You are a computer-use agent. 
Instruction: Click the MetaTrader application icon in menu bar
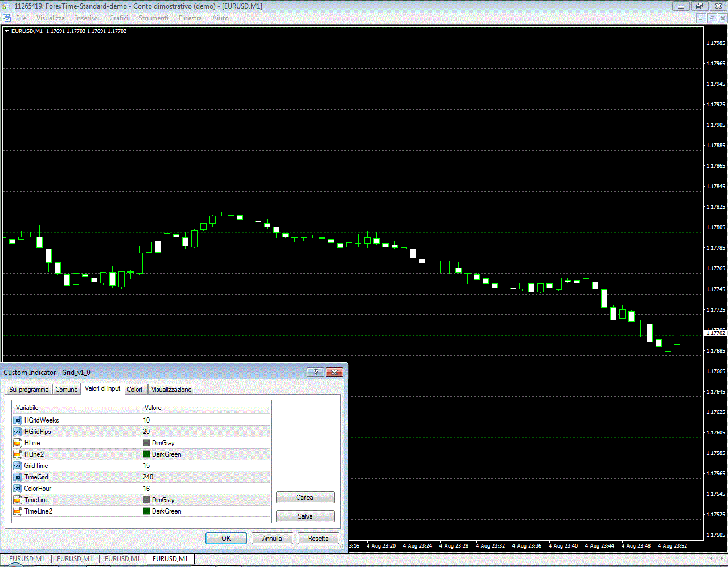coord(7,18)
